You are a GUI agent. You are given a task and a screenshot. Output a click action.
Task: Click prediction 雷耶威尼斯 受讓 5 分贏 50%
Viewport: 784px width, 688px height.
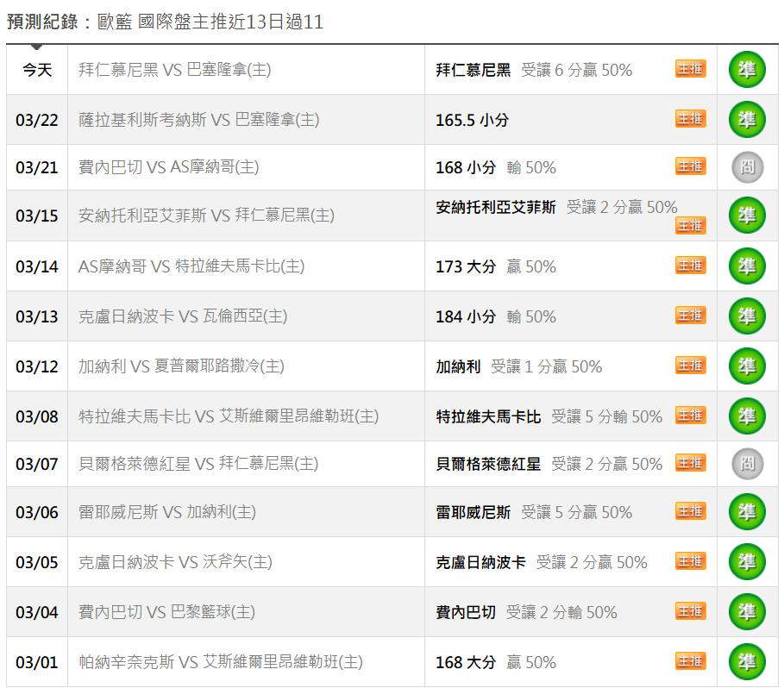(x=534, y=512)
